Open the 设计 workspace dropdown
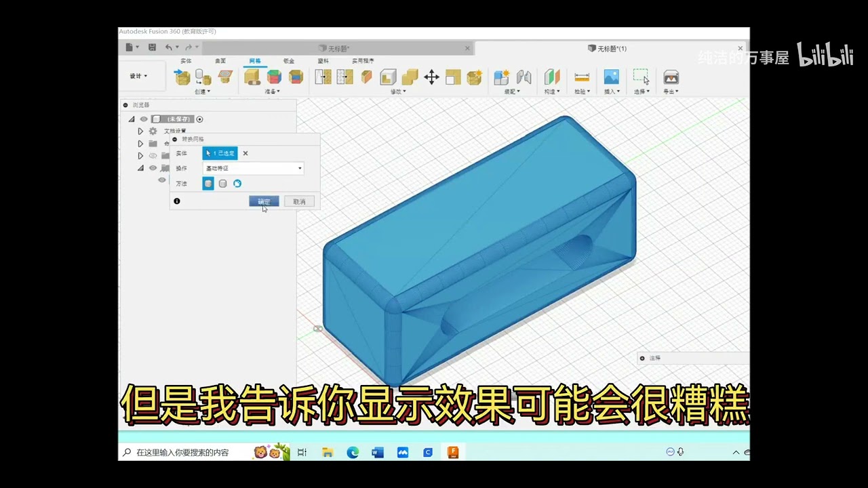The image size is (868, 488). (x=138, y=76)
